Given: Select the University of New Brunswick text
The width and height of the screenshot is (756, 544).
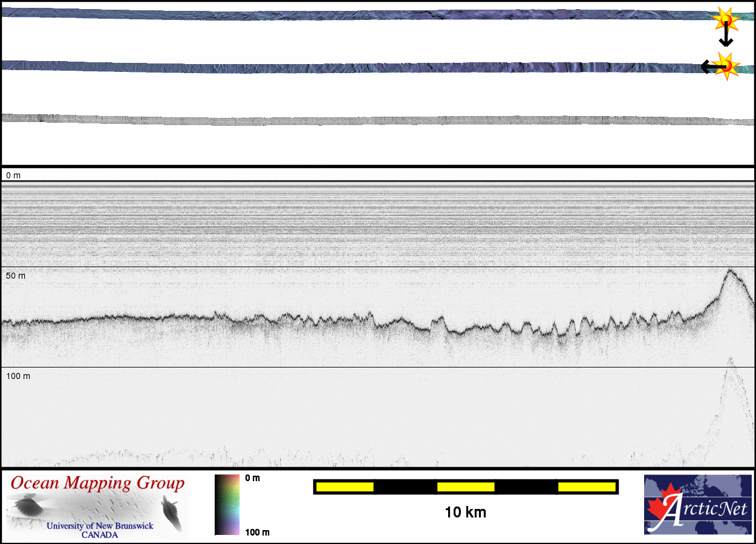Looking at the screenshot, I should 100,526.
